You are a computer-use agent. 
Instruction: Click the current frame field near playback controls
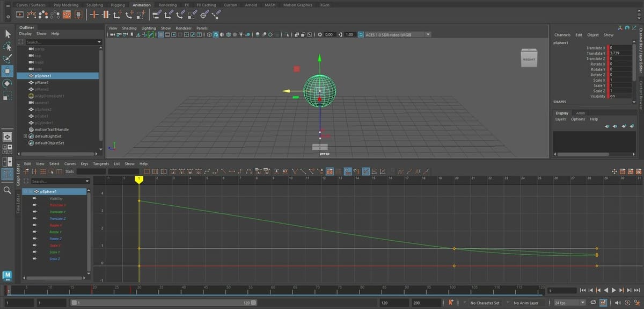click(562, 290)
